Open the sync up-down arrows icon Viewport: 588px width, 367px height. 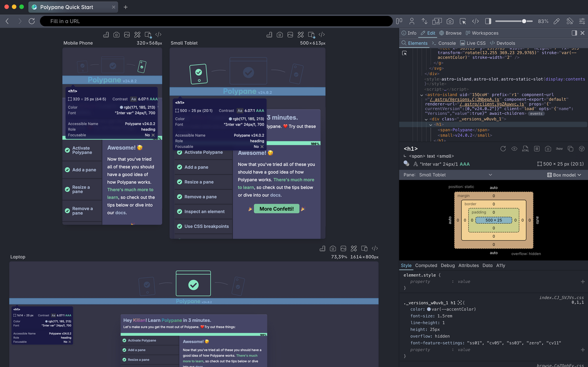pos(425,21)
